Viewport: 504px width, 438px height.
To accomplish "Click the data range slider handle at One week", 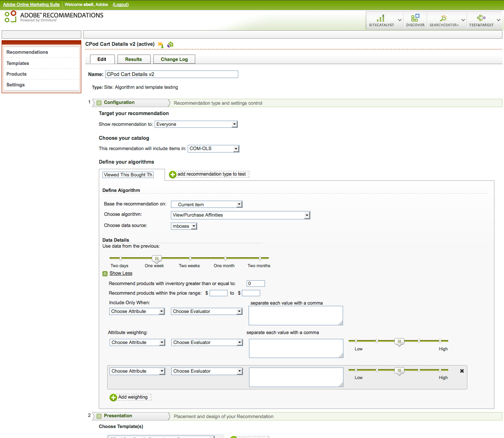I will (157, 259).
